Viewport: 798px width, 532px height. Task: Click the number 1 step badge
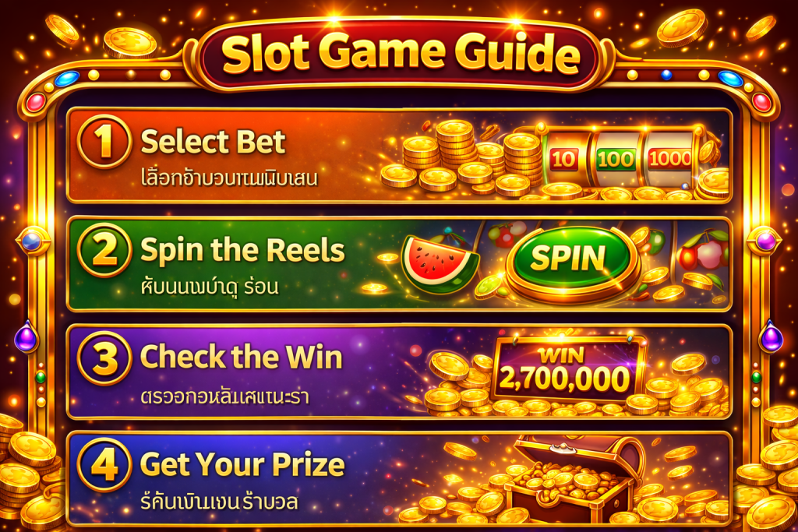[105, 142]
